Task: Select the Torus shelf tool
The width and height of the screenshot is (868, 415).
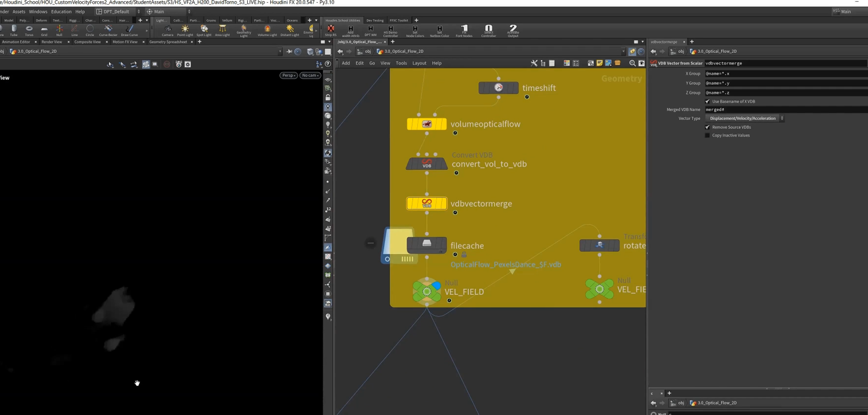Action: click(x=29, y=30)
